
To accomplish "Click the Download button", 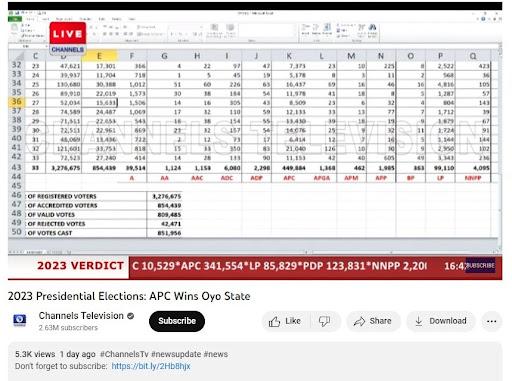I will pyautogui.click(x=440, y=321).
